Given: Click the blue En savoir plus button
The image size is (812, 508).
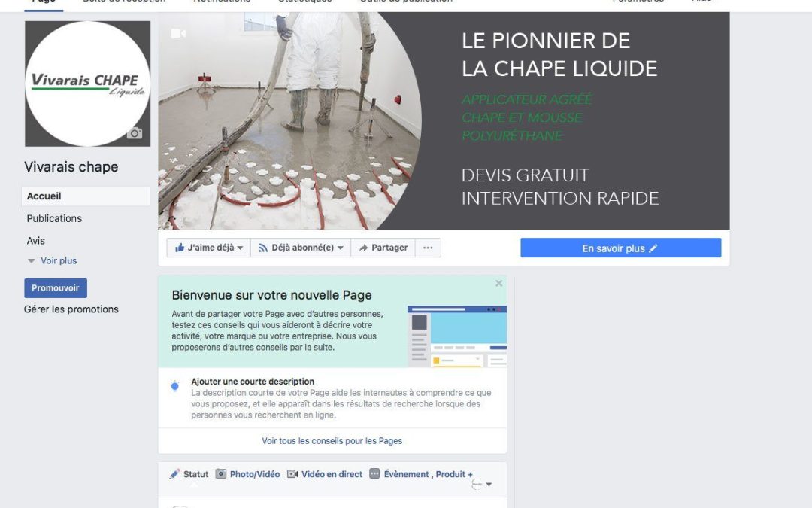Looking at the screenshot, I should [621, 248].
